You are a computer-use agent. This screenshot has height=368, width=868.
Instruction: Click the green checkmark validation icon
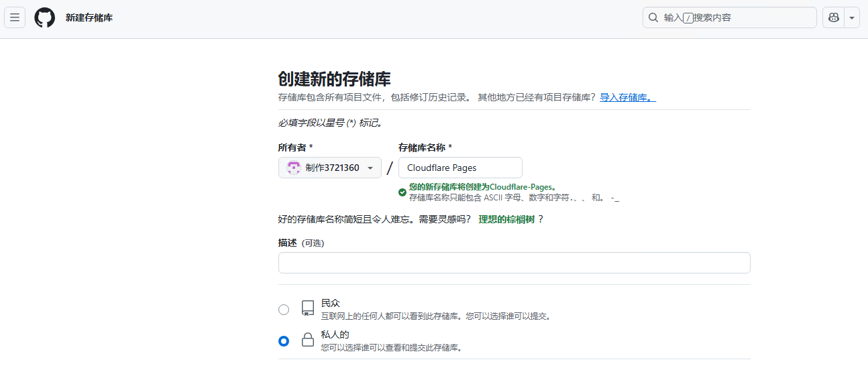[x=402, y=192]
